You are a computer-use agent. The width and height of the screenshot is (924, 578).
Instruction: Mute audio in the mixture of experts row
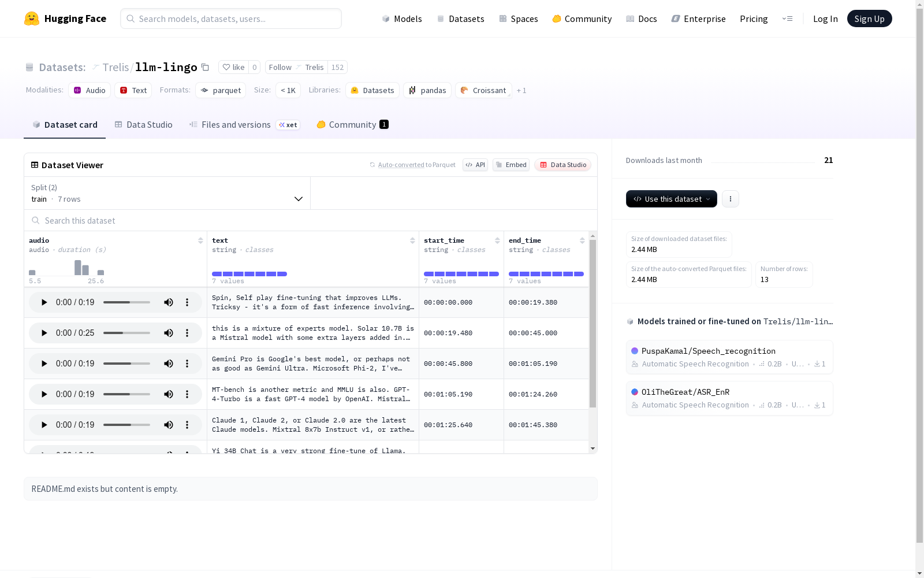169,333
